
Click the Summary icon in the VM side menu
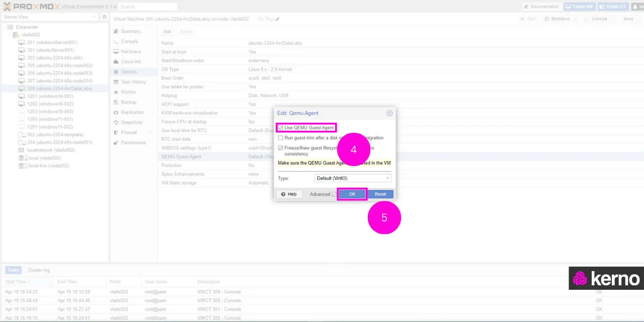click(116, 31)
